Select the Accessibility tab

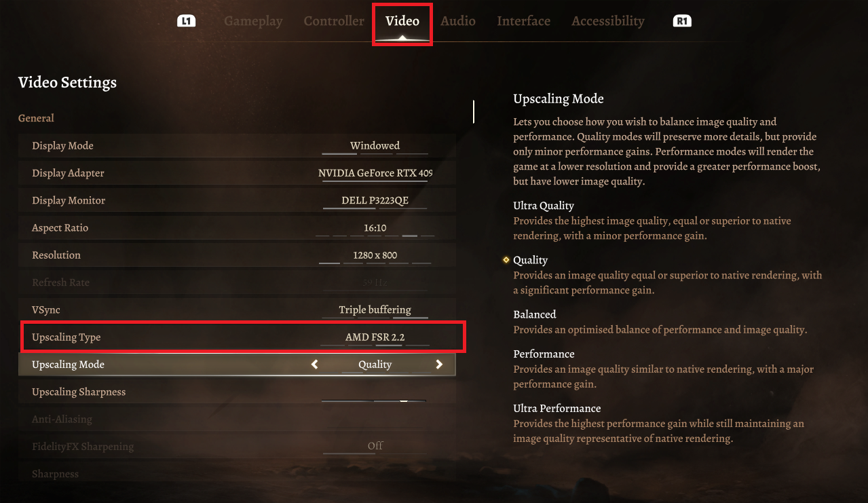(x=608, y=21)
